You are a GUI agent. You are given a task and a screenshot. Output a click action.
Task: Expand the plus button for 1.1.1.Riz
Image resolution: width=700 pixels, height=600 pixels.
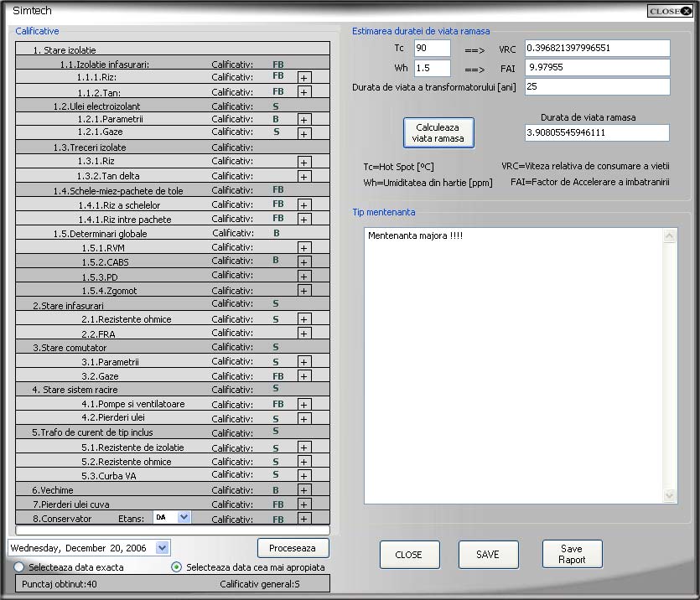pyautogui.click(x=304, y=78)
